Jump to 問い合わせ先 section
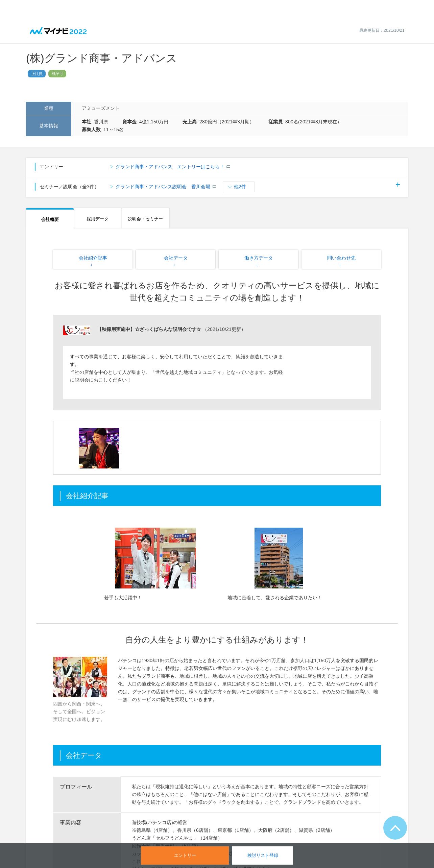Image resolution: width=434 pixels, height=868 pixels. (x=341, y=259)
